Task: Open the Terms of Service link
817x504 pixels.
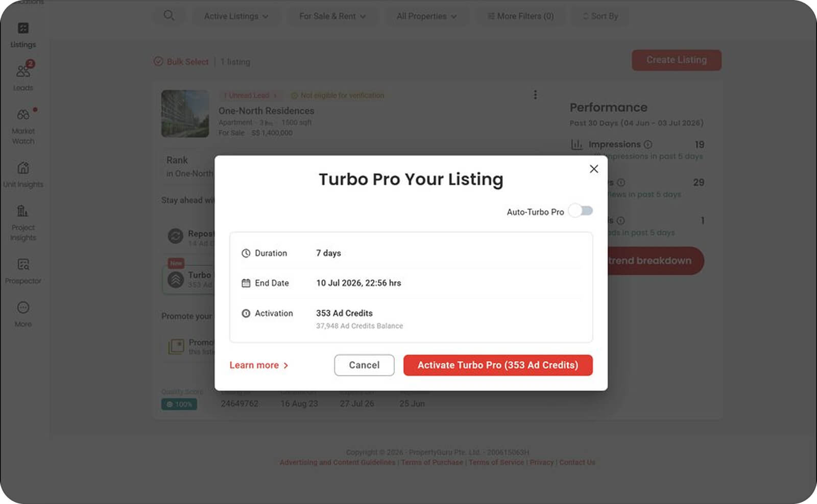Action: click(496, 462)
